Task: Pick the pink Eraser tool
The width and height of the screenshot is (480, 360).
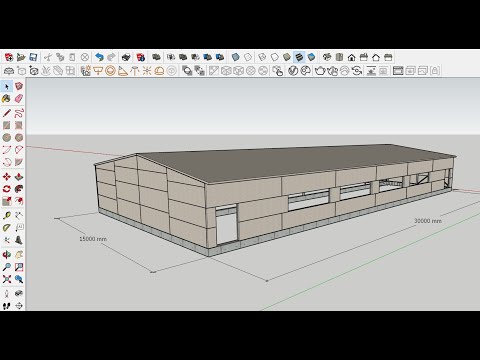Action: pyautogui.click(x=19, y=99)
